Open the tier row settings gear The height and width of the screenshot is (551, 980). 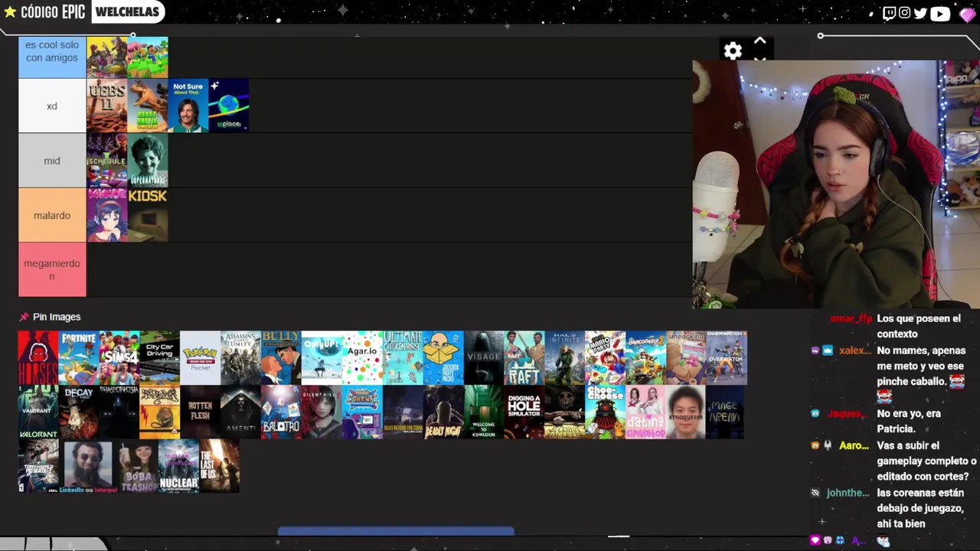(x=733, y=51)
